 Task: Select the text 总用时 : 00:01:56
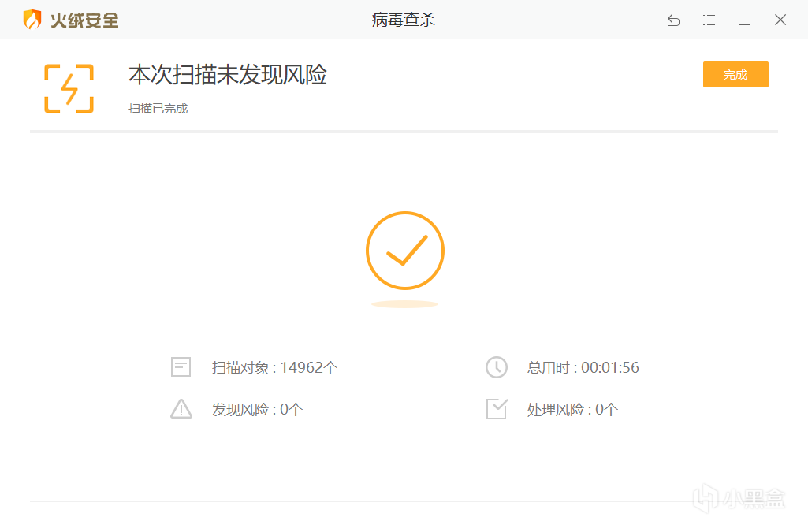click(x=583, y=368)
